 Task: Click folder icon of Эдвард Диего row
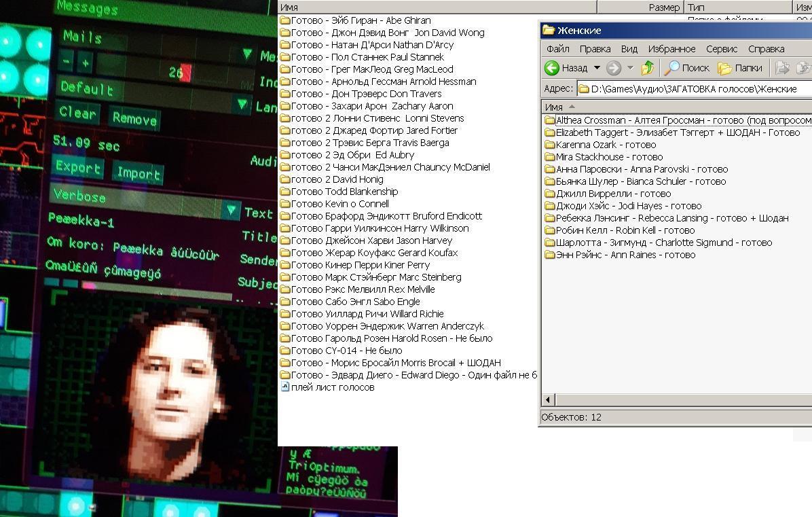[x=285, y=375]
